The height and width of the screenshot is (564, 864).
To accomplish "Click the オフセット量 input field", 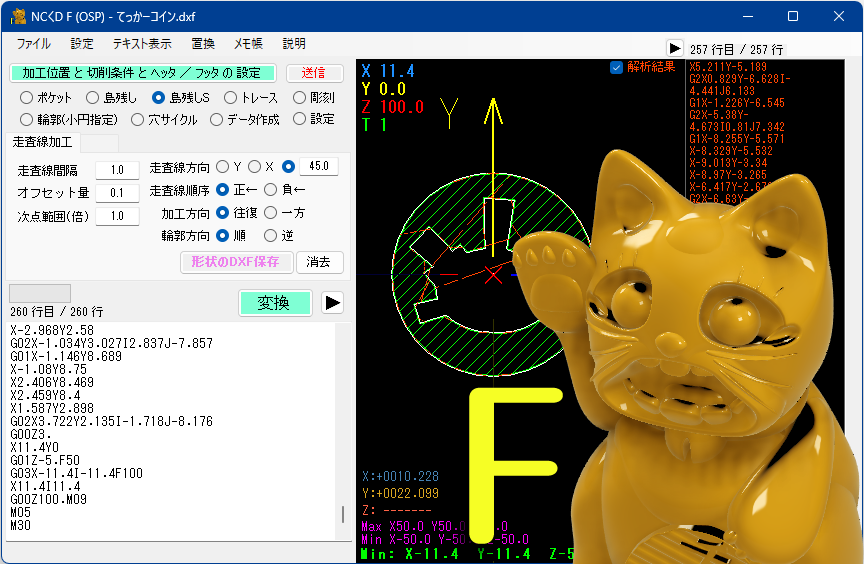I will click(117, 193).
